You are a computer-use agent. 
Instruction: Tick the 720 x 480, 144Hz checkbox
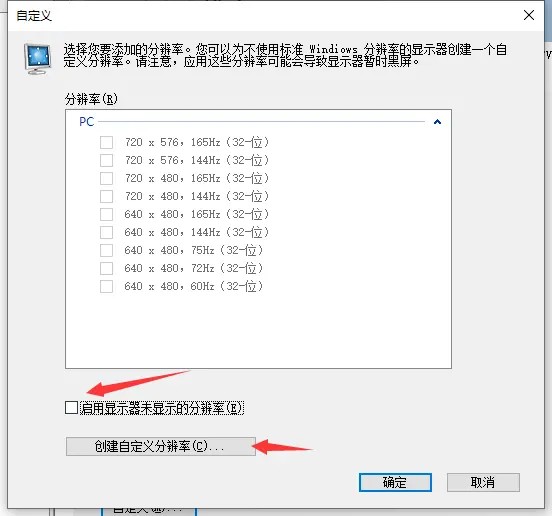[x=106, y=196]
